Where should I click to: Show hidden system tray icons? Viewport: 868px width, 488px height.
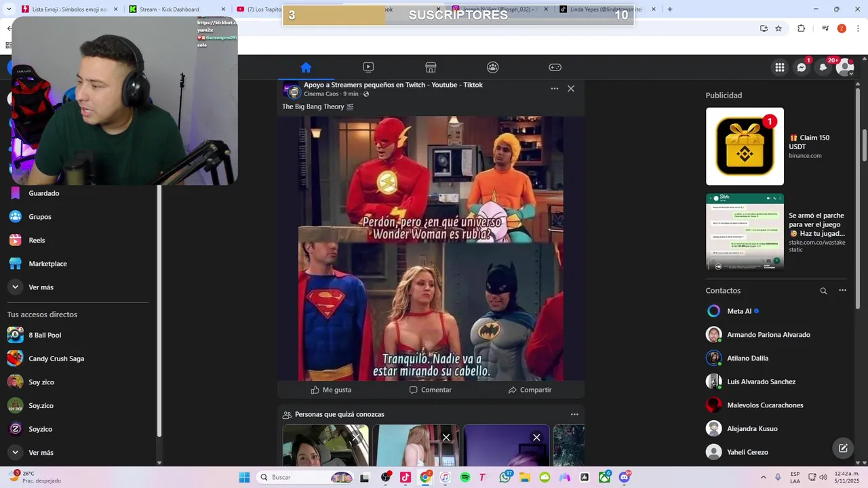pos(764,477)
